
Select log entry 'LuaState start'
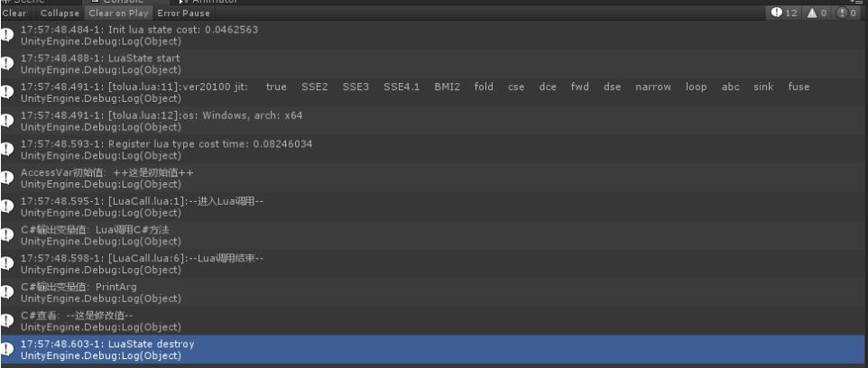pos(433,64)
